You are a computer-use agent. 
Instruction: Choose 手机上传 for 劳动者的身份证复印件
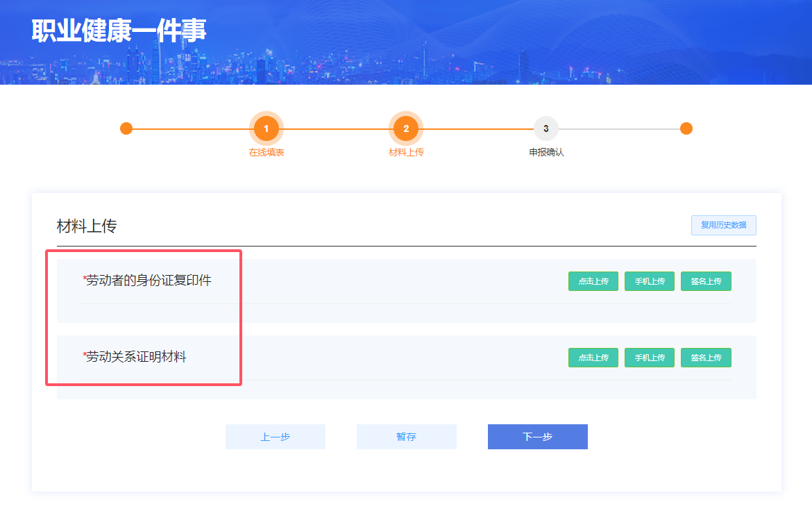pos(650,281)
